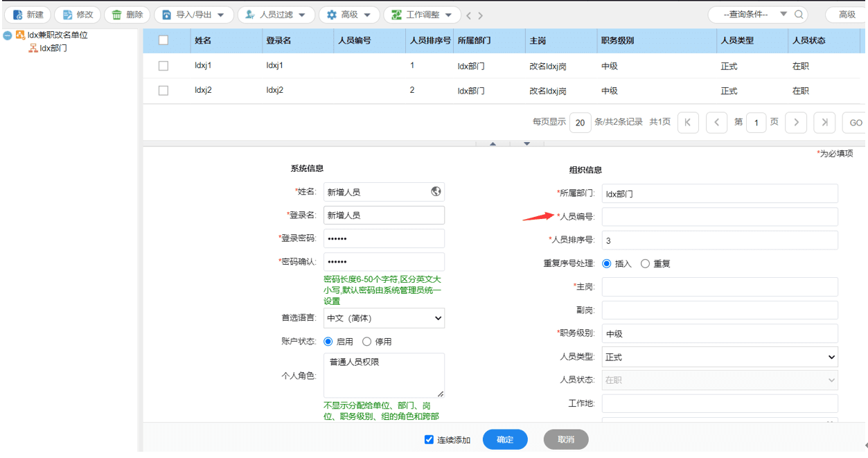The height and width of the screenshot is (458, 868).
Task: Click the 修改 (Modify) toolbar button
Action: (78, 15)
